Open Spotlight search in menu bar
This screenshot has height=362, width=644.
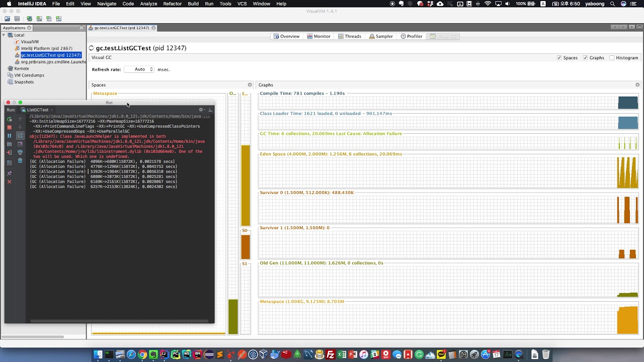point(612,4)
